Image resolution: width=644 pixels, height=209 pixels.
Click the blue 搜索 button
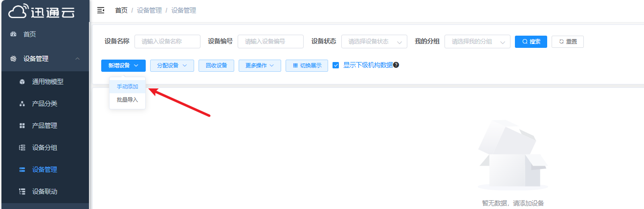point(531,42)
